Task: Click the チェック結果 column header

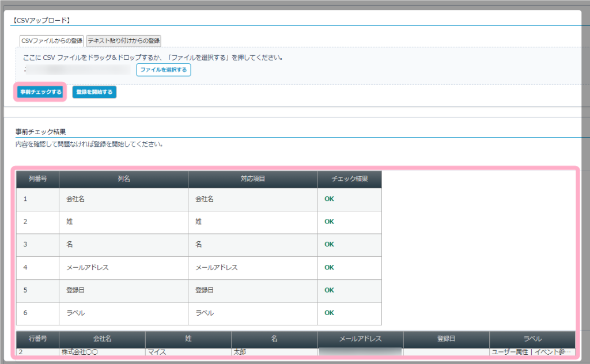Action: [349, 179]
